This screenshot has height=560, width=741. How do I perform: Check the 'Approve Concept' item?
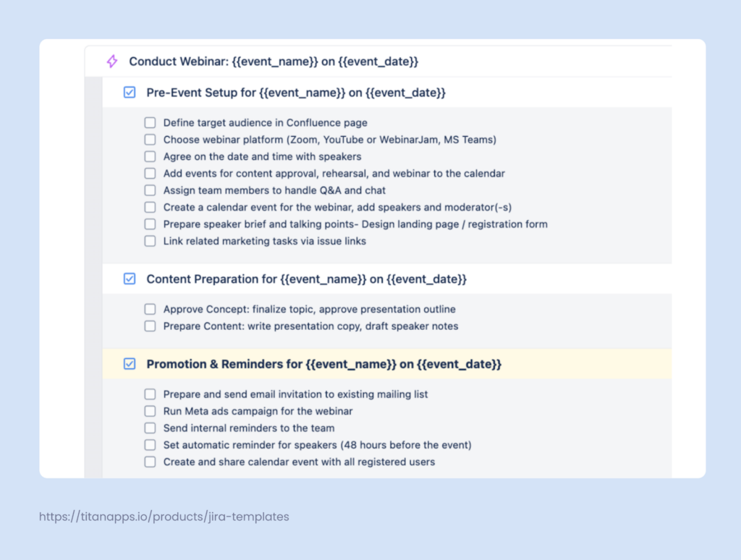(150, 309)
